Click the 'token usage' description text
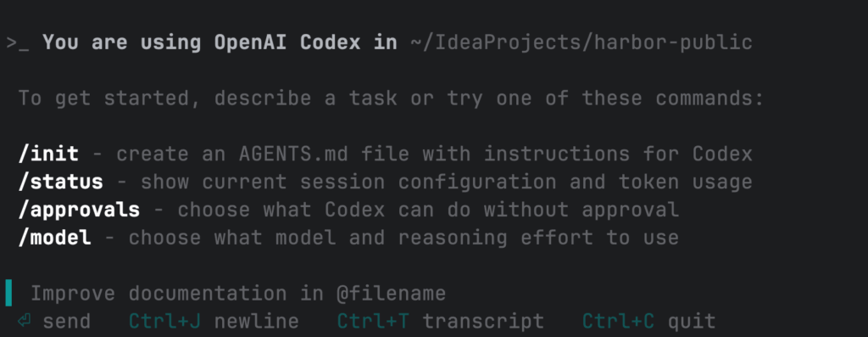 point(685,182)
